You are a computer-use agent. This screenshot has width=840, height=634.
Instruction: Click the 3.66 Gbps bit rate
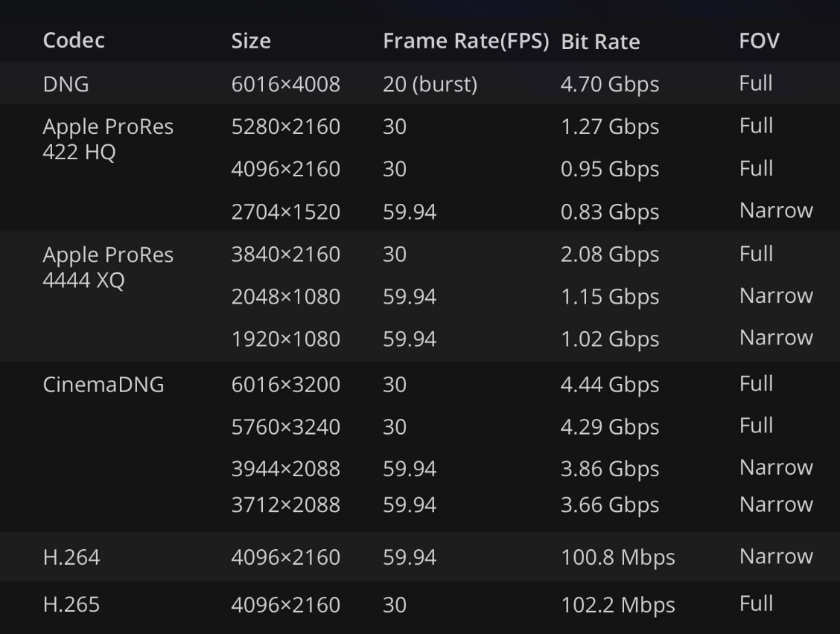pos(610,505)
